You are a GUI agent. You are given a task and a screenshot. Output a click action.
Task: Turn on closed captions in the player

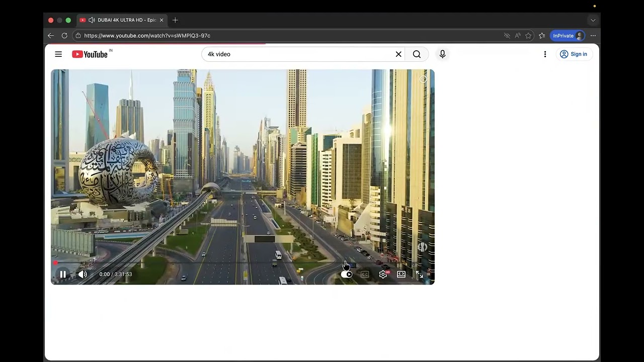365,274
